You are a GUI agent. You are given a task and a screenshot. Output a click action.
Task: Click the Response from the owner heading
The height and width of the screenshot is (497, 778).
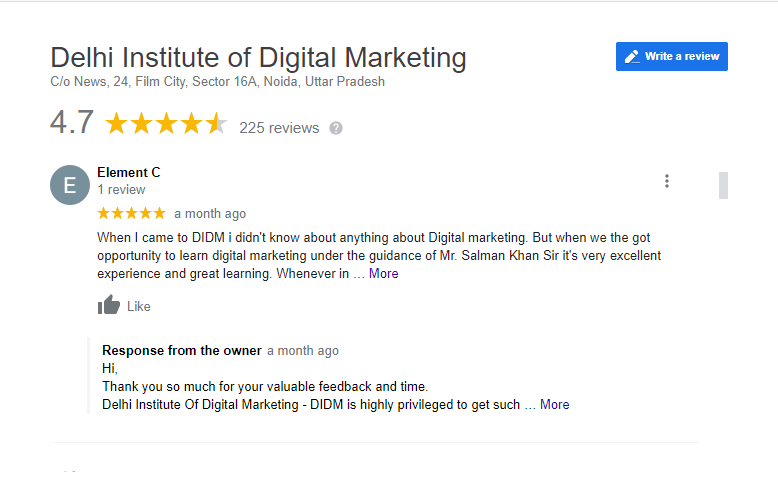(182, 351)
